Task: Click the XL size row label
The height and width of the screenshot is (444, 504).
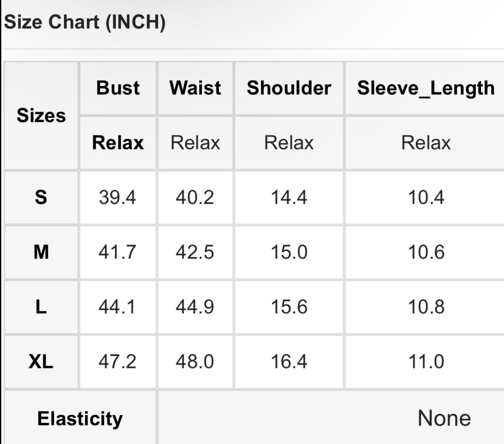Action: point(41,362)
